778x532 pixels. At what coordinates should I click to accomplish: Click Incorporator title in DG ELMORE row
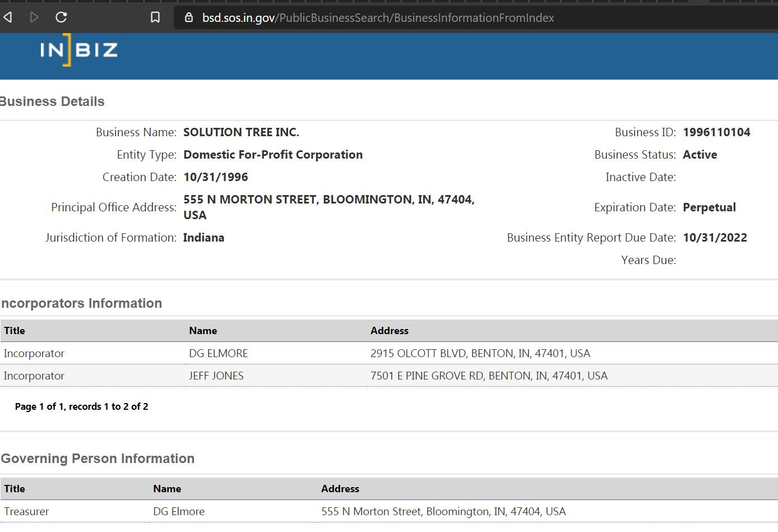34,353
